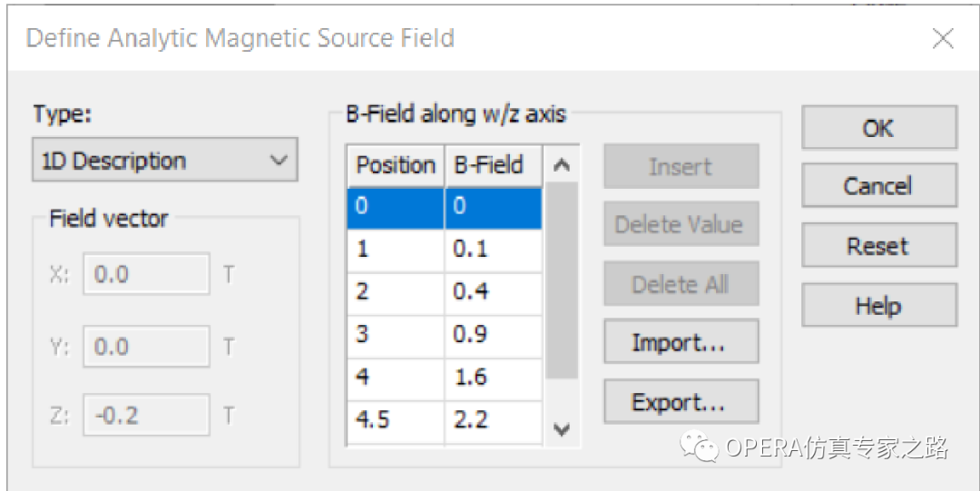This screenshot has width=980, height=491.
Task: Click the B-Field cell showing 1.6
Action: [x=494, y=378]
